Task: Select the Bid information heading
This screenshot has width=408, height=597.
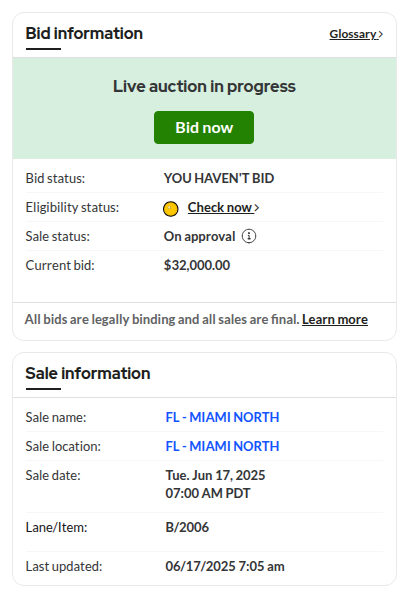Action: coord(84,34)
